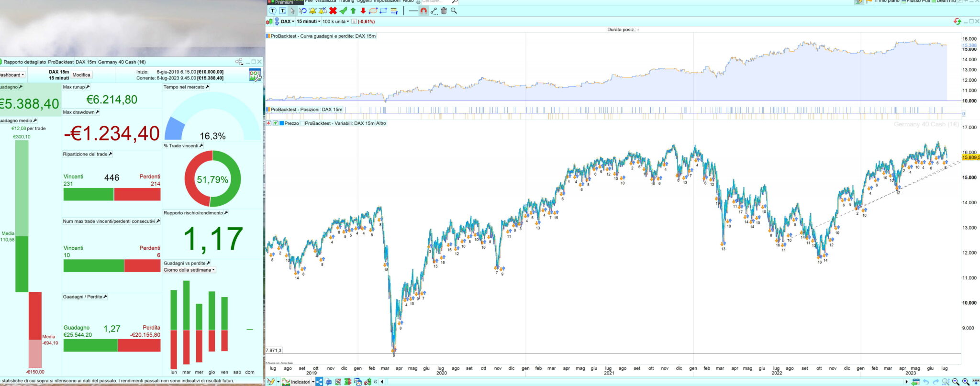The image size is (980, 386).
Task: Click the Modifica button in the report
Action: 81,75
